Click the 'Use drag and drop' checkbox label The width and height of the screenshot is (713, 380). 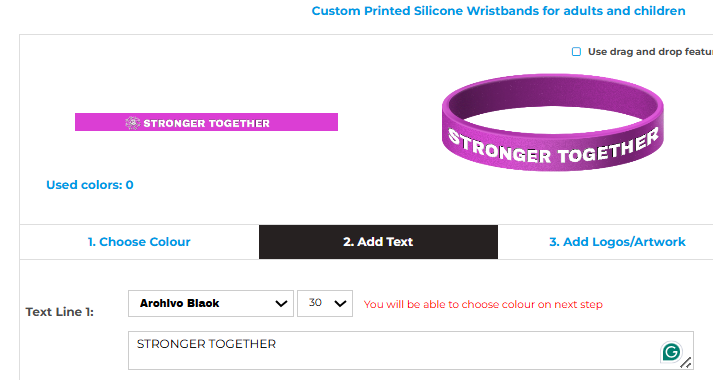click(650, 52)
